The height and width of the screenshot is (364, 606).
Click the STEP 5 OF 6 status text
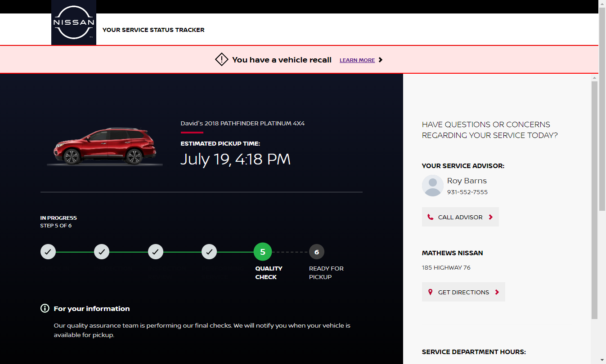(56, 226)
